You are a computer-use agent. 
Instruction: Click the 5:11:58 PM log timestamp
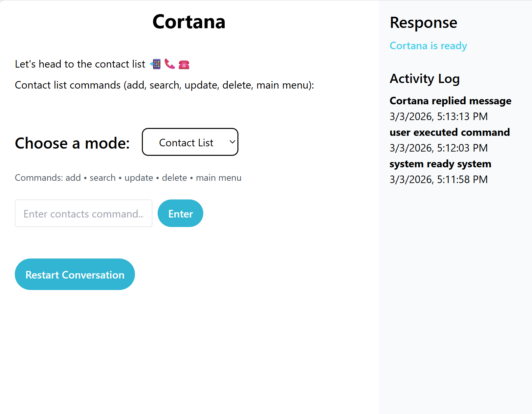(438, 179)
